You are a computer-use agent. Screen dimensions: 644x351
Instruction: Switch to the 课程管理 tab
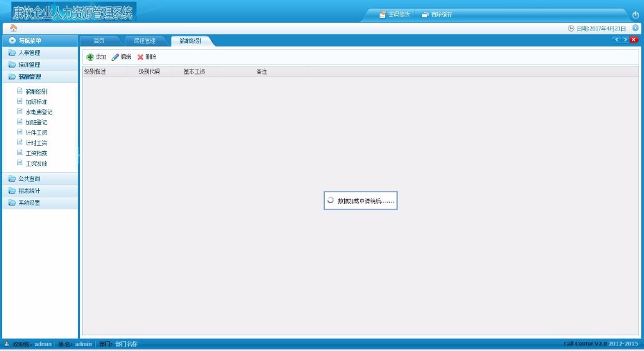pyautogui.click(x=145, y=41)
